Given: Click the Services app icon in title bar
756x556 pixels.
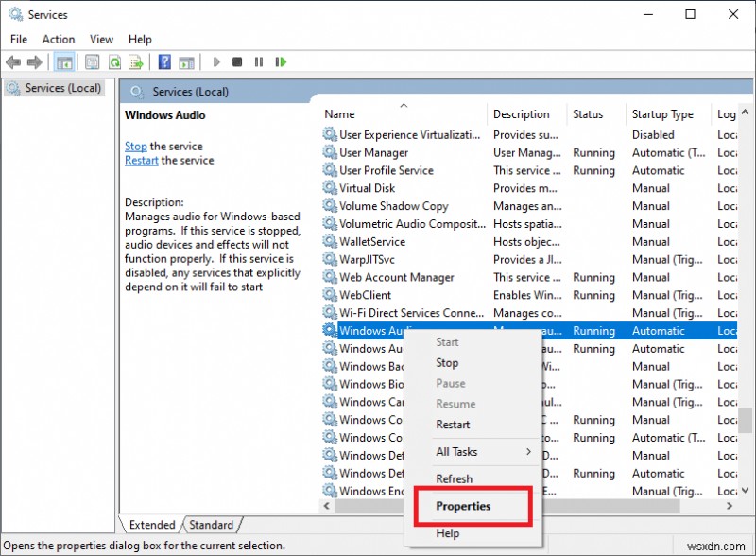Looking at the screenshot, I should pyautogui.click(x=15, y=14).
